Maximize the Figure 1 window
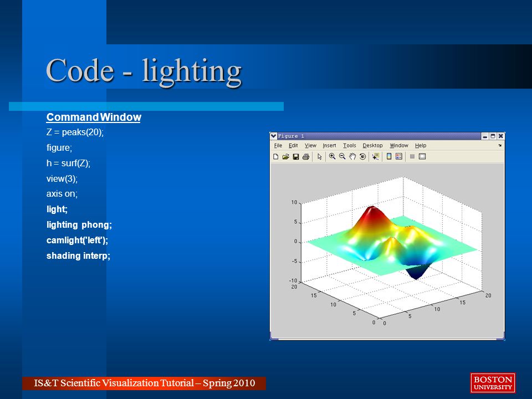This screenshot has width=532, height=399. [x=493, y=136]
